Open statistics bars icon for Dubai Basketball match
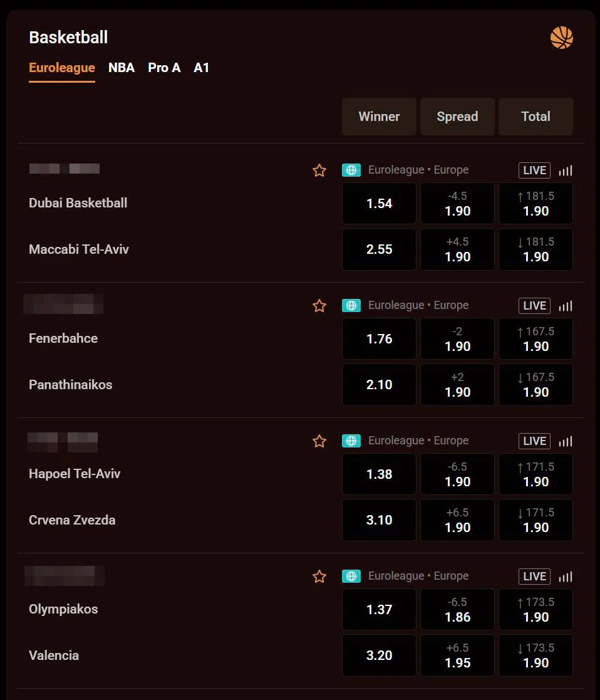The height and width of the screenshot is (700, 600). coord(565,170)
